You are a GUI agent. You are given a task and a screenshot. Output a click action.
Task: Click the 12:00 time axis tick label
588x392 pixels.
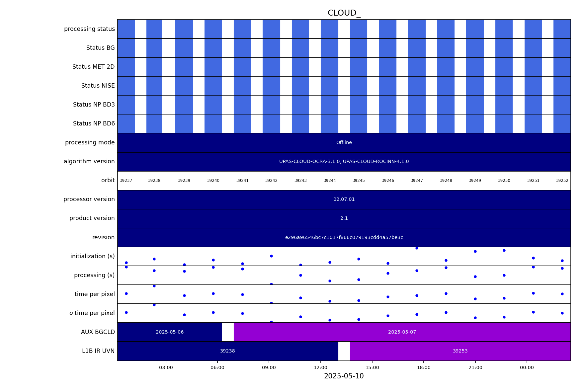321,367
